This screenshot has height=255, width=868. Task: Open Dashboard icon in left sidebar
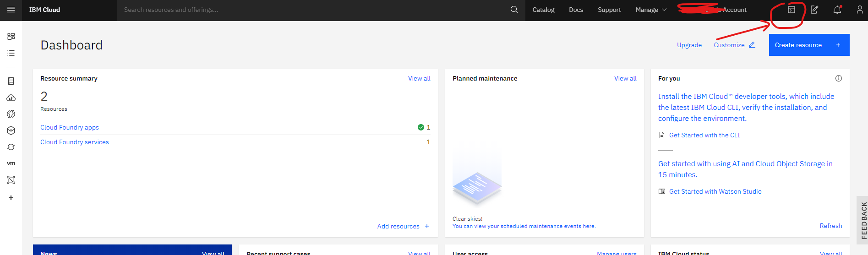pos(11,36)
